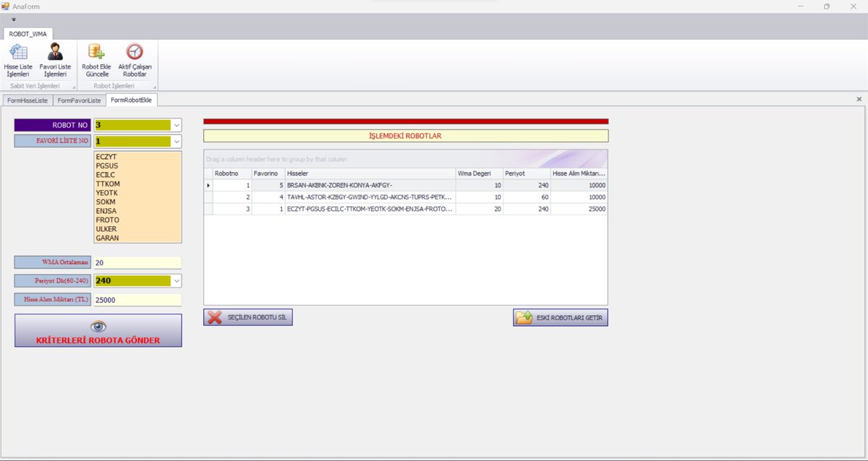Click the ROBOT NO label
The height and width of the screenshot is (461, 868).
click(54, 125)
